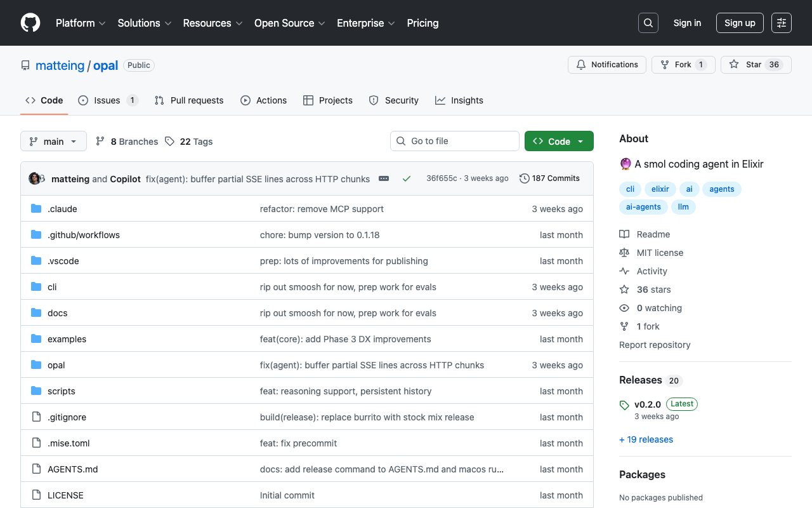Viewport: 812px width, 508px height.
Task: Open commit history via the 187 Commits clock icon
Action: click(524, 178)
